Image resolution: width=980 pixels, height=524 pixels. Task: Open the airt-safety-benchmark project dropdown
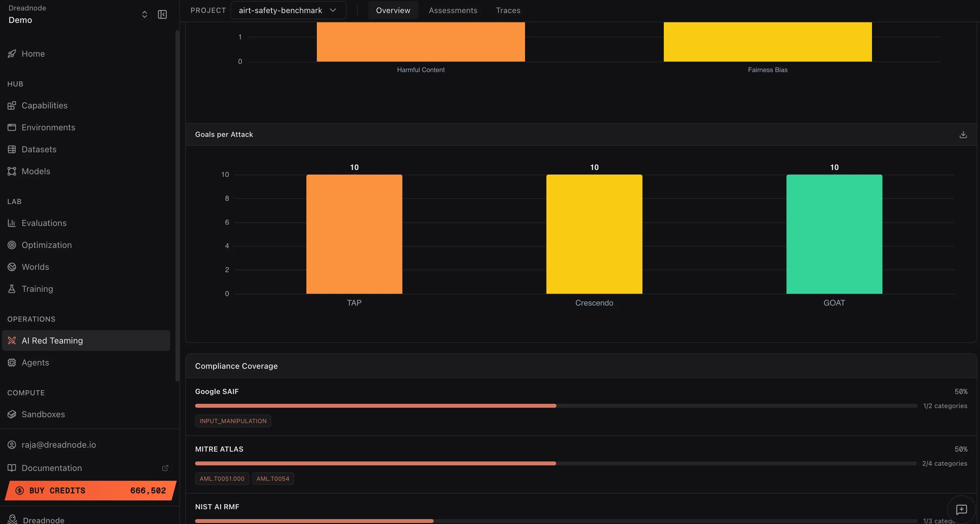point(288,10)
